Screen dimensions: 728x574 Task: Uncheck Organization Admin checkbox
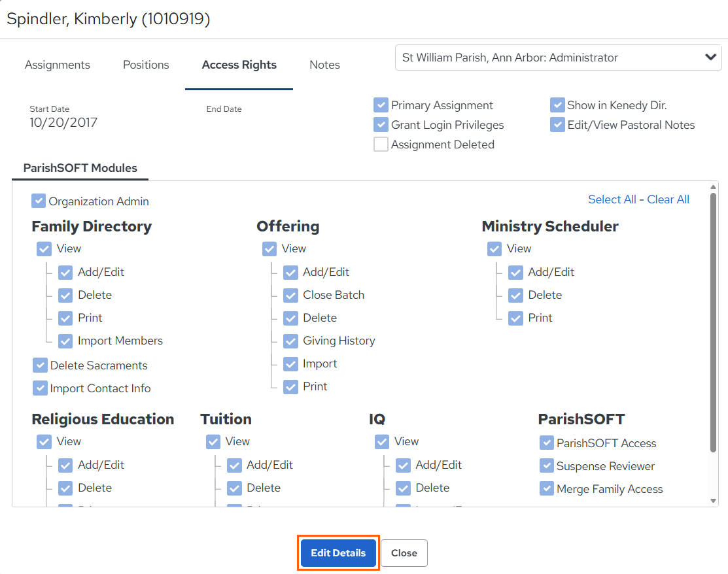39,201
